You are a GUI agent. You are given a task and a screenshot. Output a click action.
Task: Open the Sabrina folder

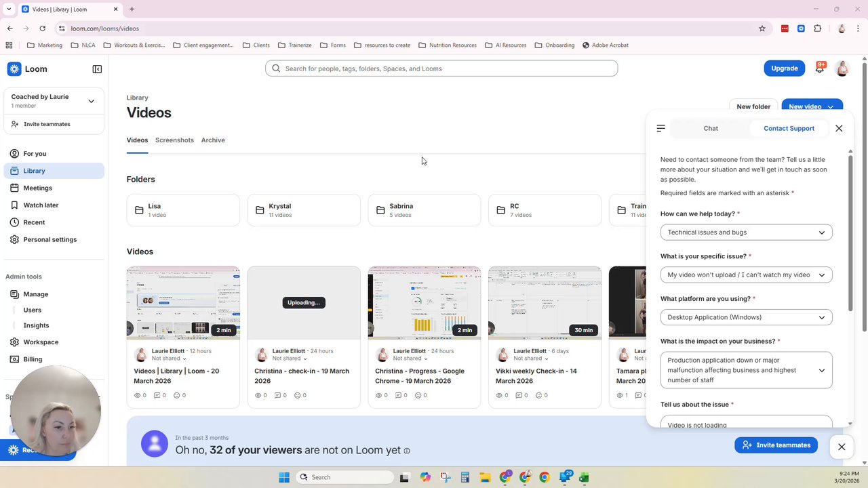[425, 210]
